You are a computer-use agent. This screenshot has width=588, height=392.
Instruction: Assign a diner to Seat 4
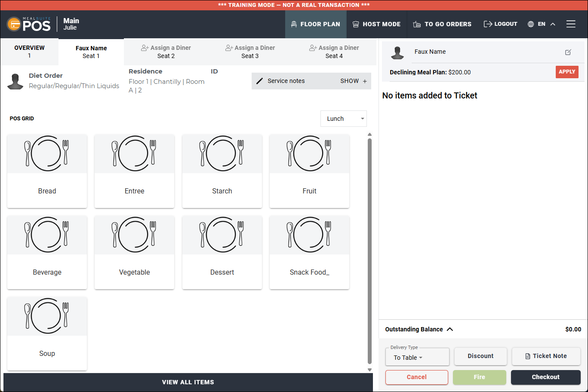[334, 52]
